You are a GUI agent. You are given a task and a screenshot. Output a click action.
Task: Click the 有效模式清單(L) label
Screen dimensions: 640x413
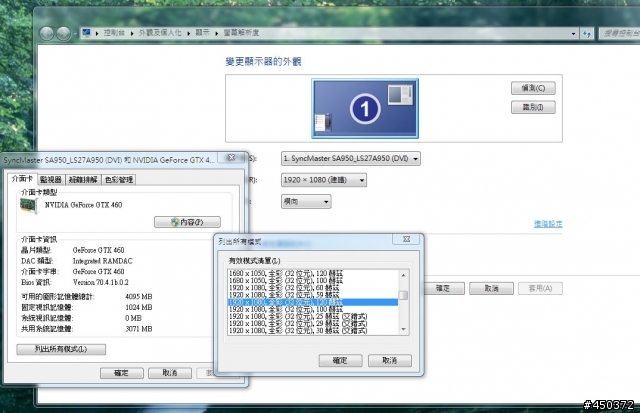coord(254,260)
